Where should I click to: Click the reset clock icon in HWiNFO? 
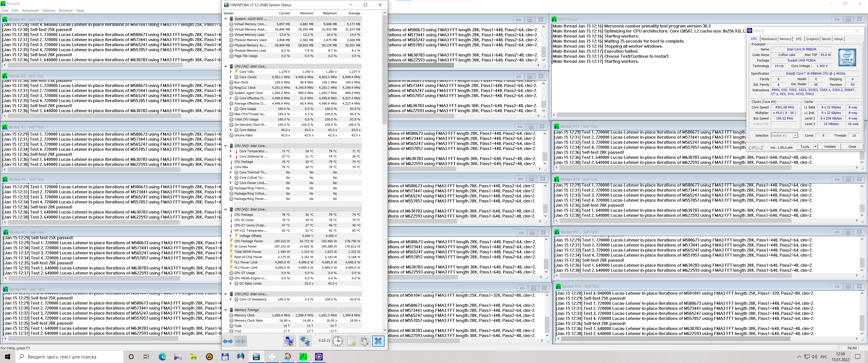[337, 341]
